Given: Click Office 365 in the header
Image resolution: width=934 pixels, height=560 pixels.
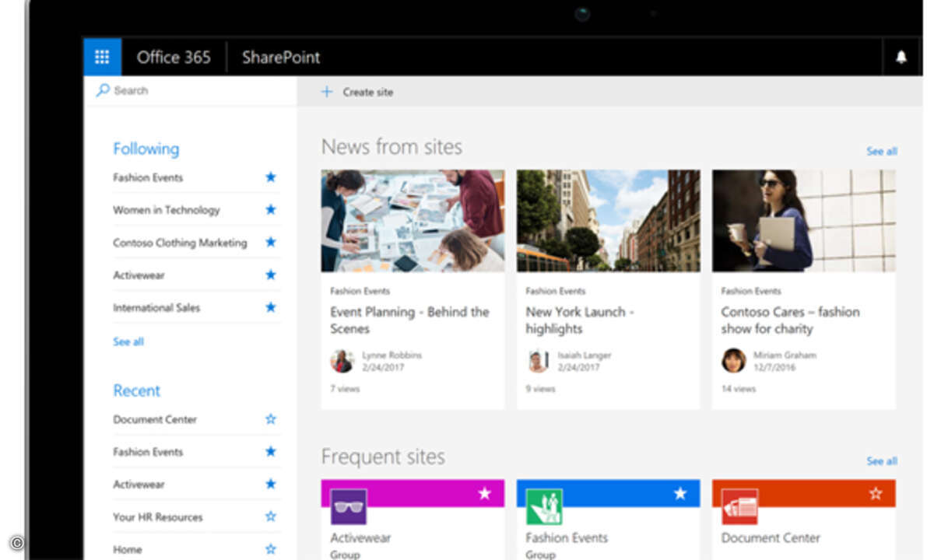Looking at the screenshot, I should tap(174, 58).
